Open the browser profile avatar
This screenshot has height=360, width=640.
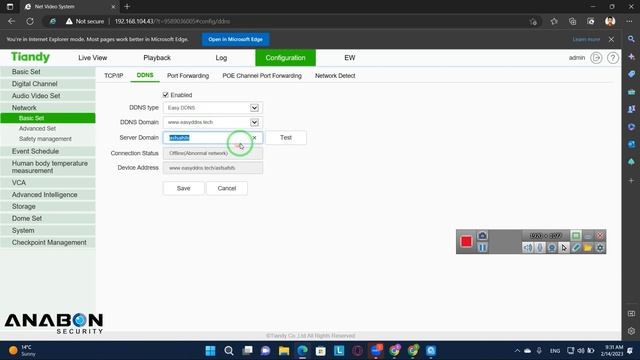(610, 21)
